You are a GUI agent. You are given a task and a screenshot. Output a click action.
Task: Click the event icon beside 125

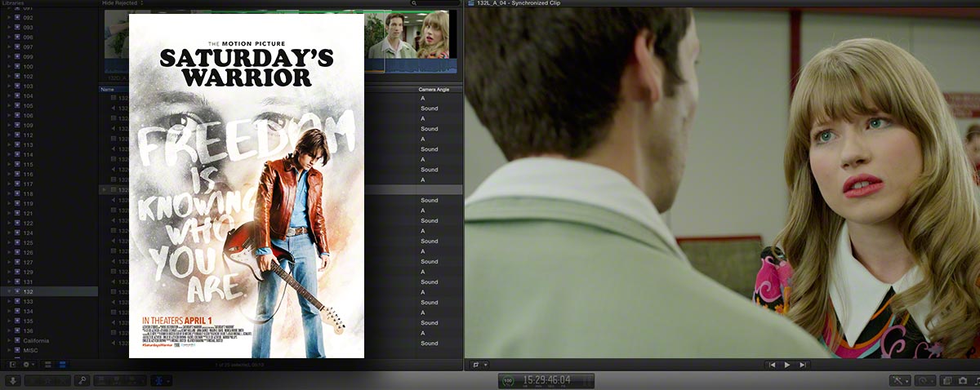pos(18,242)
